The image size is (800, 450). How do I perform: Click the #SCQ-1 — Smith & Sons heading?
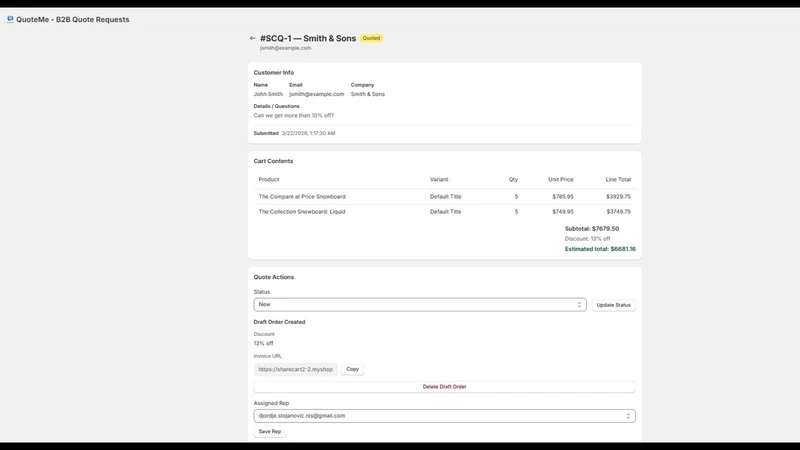308,38
